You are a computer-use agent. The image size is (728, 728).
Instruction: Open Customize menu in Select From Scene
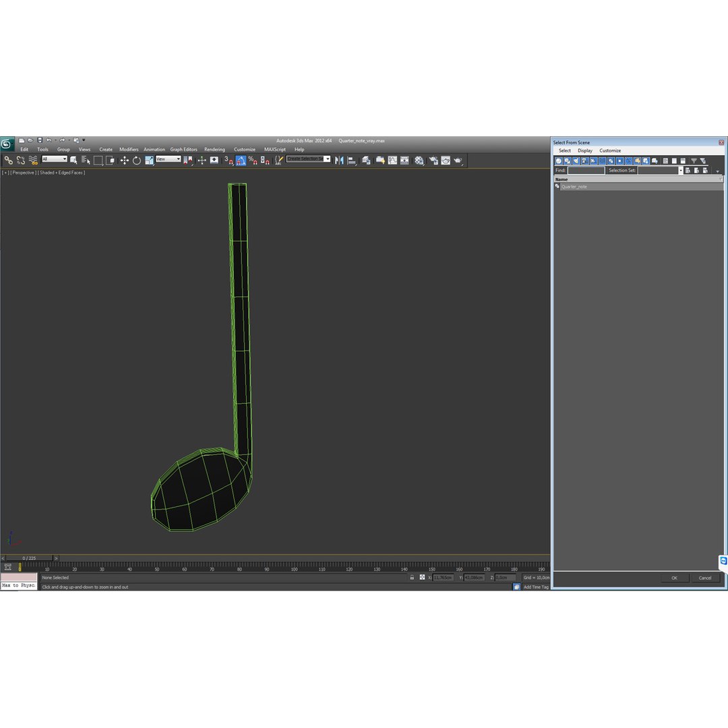(x=609, y=150)
